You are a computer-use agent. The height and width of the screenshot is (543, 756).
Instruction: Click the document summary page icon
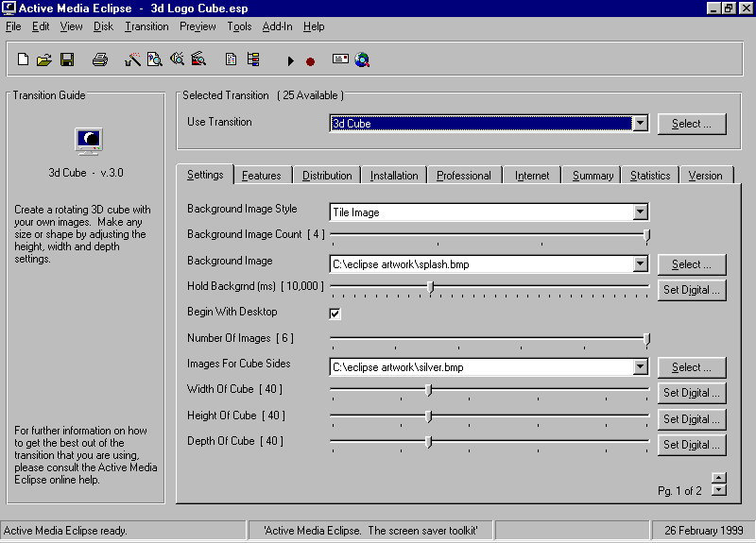231,59
